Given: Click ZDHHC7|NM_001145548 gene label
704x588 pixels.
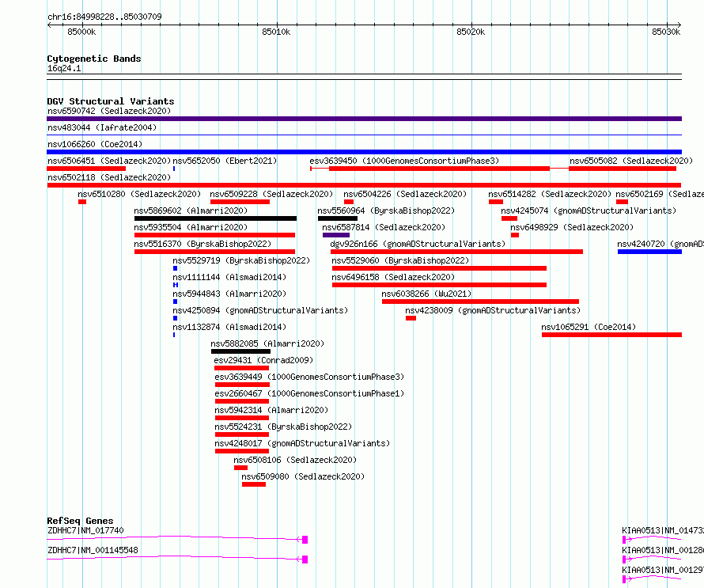Looking at the screenshot, I should [93, 550].
